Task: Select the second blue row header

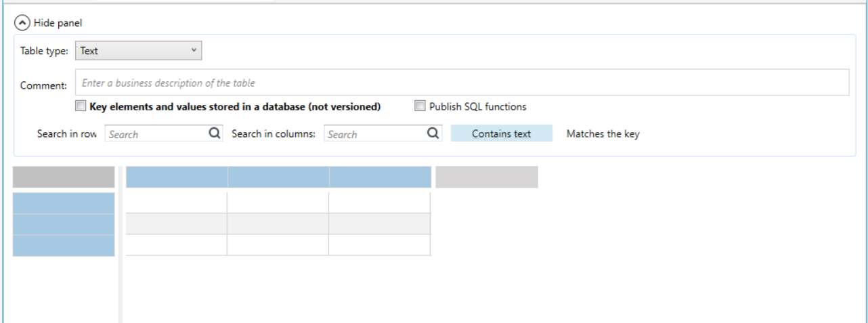Action: click(64, 225)
